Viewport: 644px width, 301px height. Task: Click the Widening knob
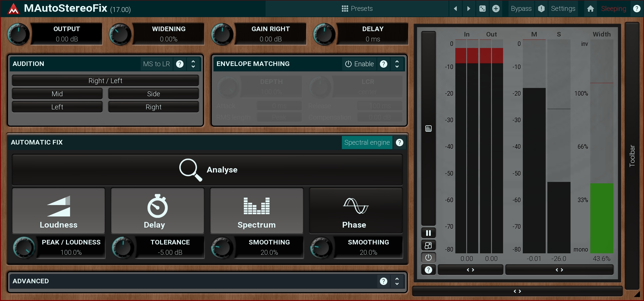[120, 34]
